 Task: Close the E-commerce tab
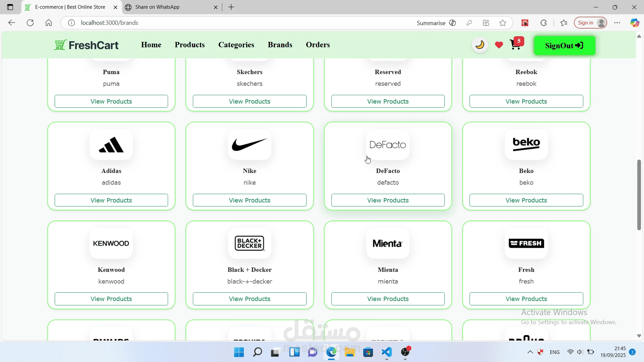pyautogui.click(x=115, y=7)
